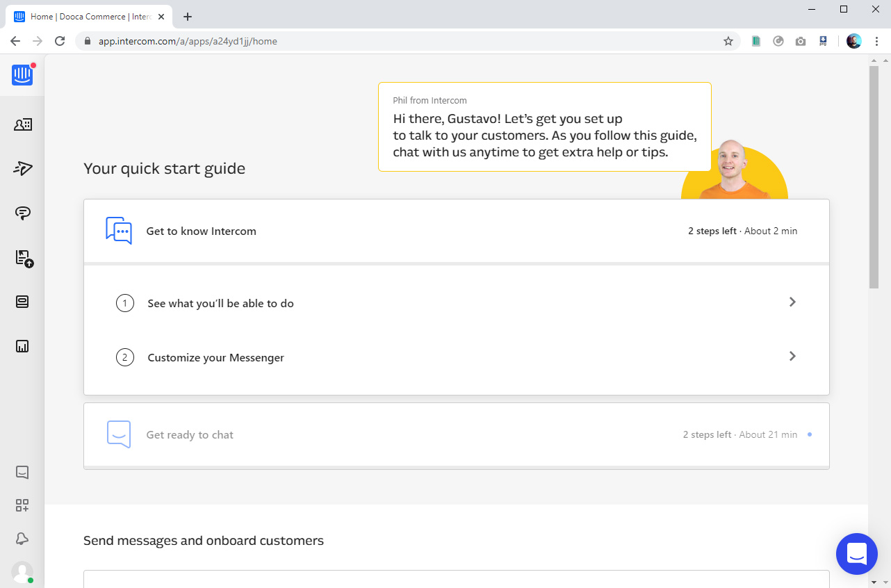Click the scrollbar up arrow
This screenshot has height=588, width=891.
(874, 60)
